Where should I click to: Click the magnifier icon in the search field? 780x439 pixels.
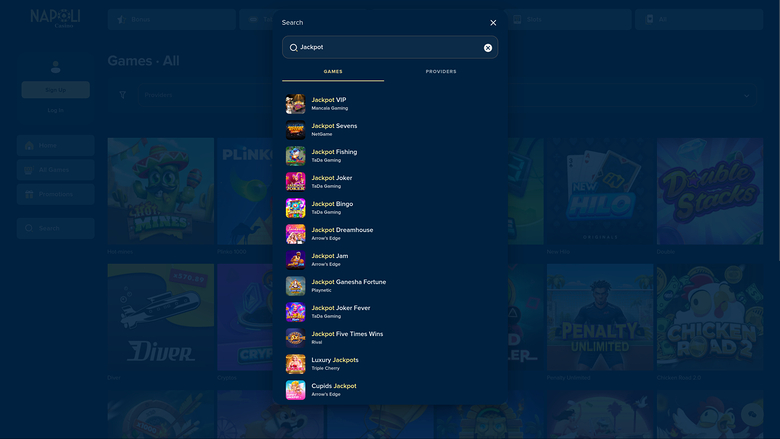pos(293,48)
